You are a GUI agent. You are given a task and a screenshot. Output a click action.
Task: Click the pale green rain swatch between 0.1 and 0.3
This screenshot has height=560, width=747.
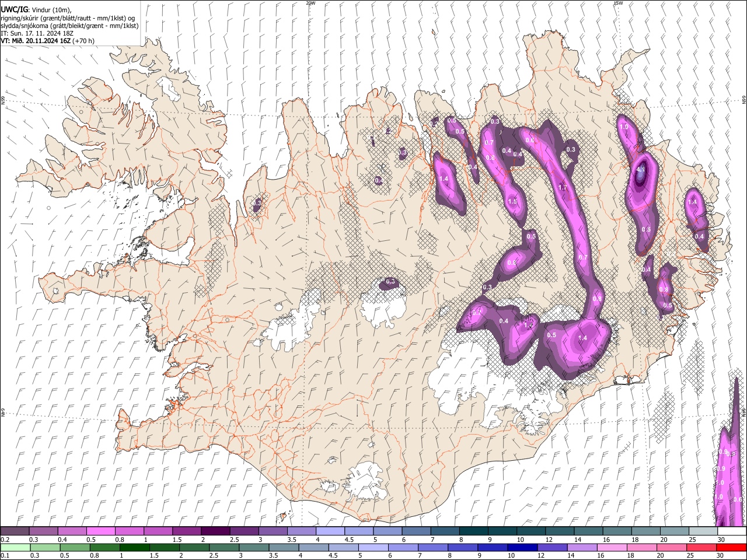point(15,547)
